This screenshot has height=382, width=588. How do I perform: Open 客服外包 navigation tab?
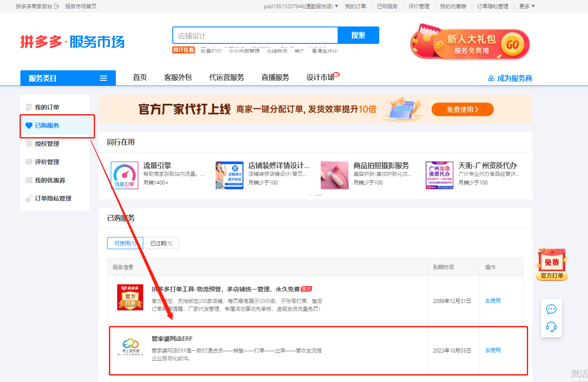(x=178, y=77)
